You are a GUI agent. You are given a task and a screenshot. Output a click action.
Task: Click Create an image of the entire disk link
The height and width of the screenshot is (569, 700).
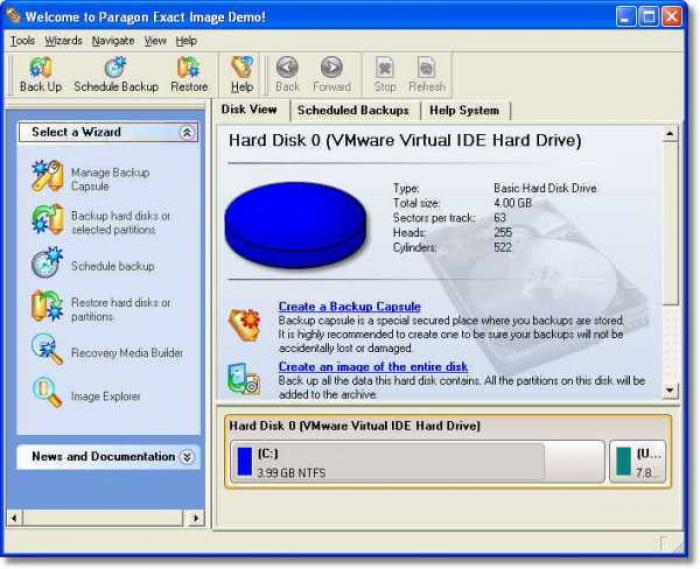373,367
